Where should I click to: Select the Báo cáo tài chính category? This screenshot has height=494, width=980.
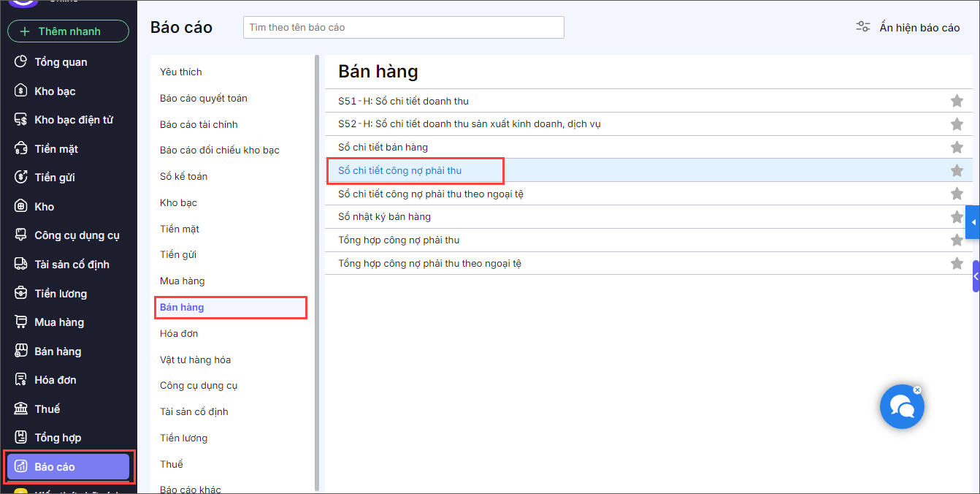point(199,124)
